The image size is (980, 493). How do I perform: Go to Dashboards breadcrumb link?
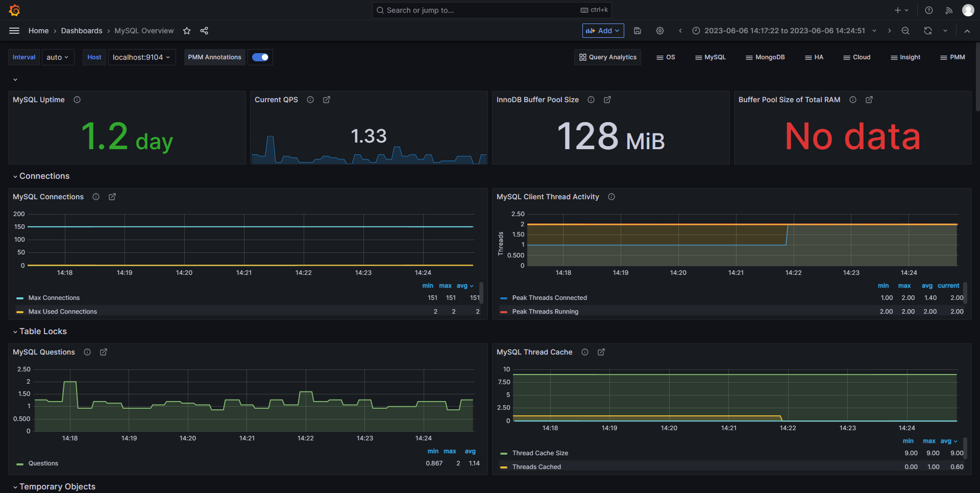tap(82, 31)
